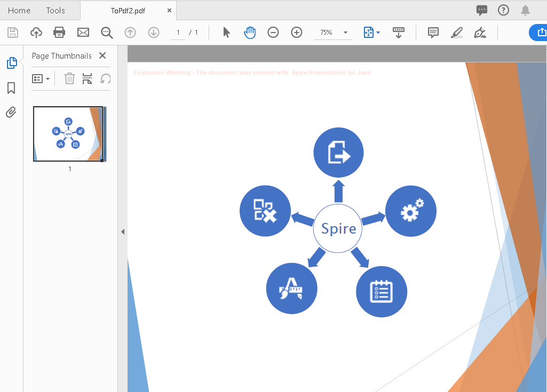Open the Attachments paperclip panel
The height and width of the screenshot is (392, 547).
tap(11, 113)
